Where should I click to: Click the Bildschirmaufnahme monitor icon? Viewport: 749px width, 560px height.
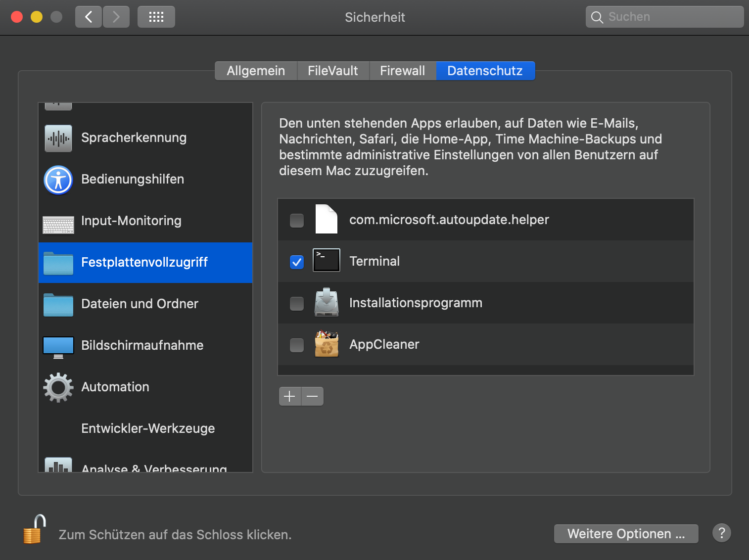(58, 347)
